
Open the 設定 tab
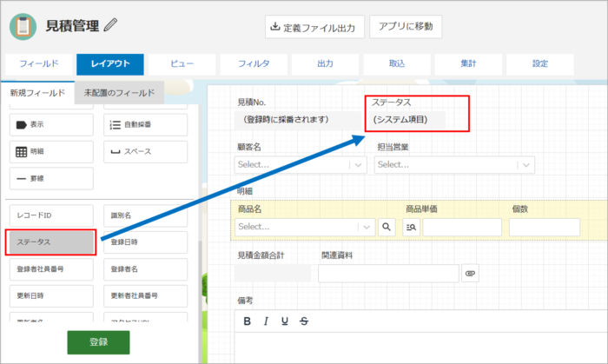tap(540, 64)
